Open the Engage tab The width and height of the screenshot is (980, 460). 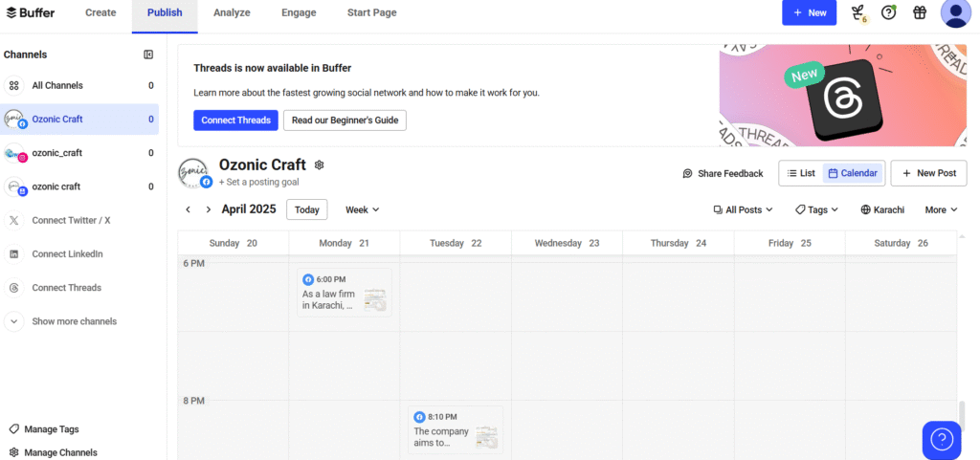coord(299,13)
